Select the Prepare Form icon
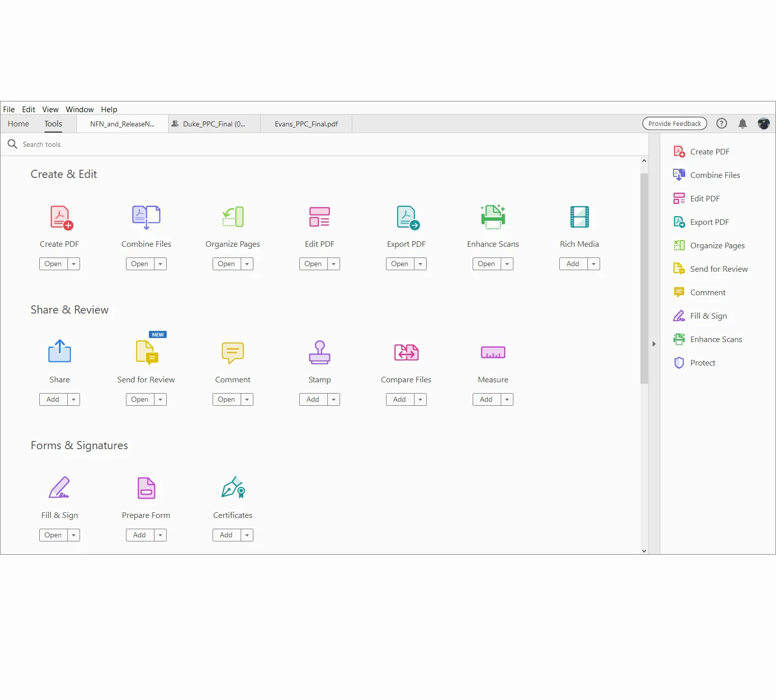Viewport: 776px width, 700px height. (x=146, y=488)
